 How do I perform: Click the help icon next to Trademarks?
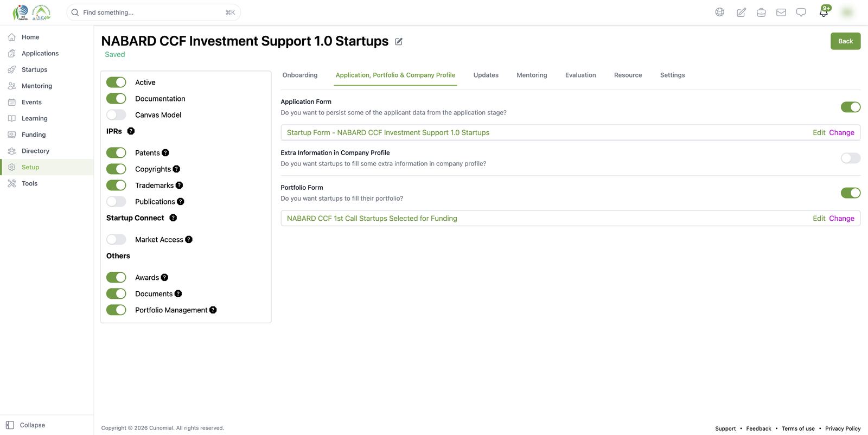[180, 185]
